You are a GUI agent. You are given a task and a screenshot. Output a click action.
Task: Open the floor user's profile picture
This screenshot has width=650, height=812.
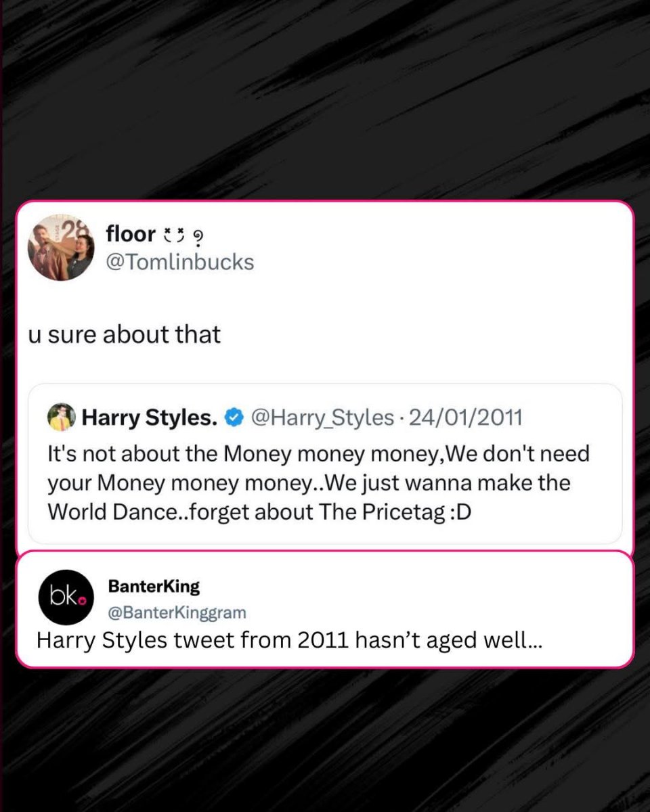pos(61,246)
